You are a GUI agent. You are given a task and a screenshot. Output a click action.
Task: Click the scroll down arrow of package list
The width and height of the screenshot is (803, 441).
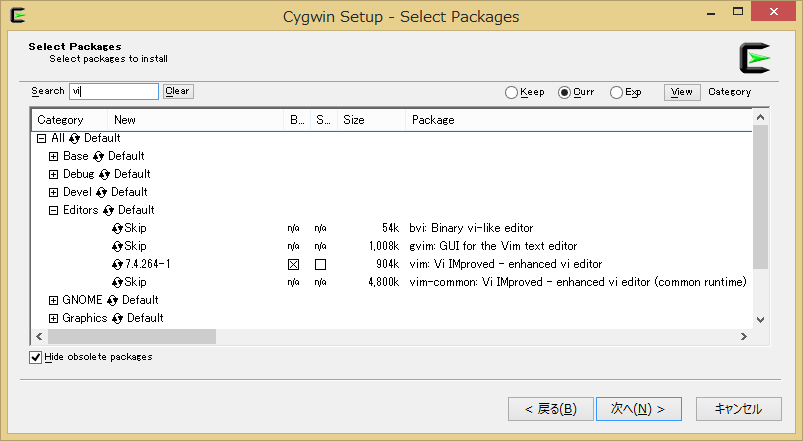(760, 320)
